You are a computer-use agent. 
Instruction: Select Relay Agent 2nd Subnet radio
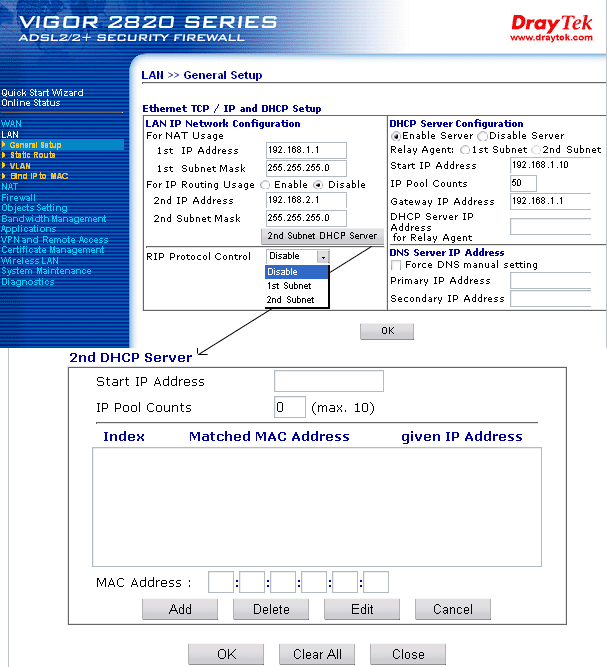click(536, 150)
